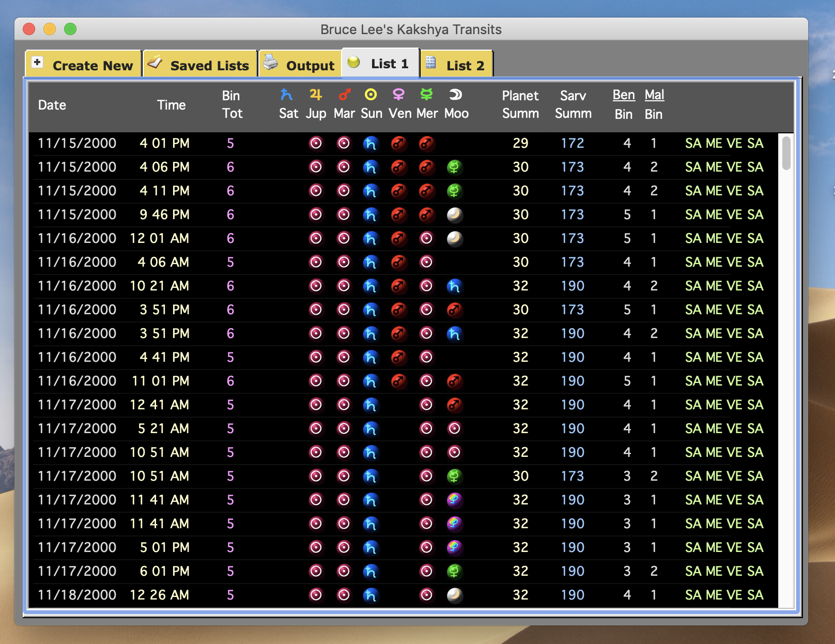
Task: Click the Moon icon in 9 46 PM row
Action: 454,214
